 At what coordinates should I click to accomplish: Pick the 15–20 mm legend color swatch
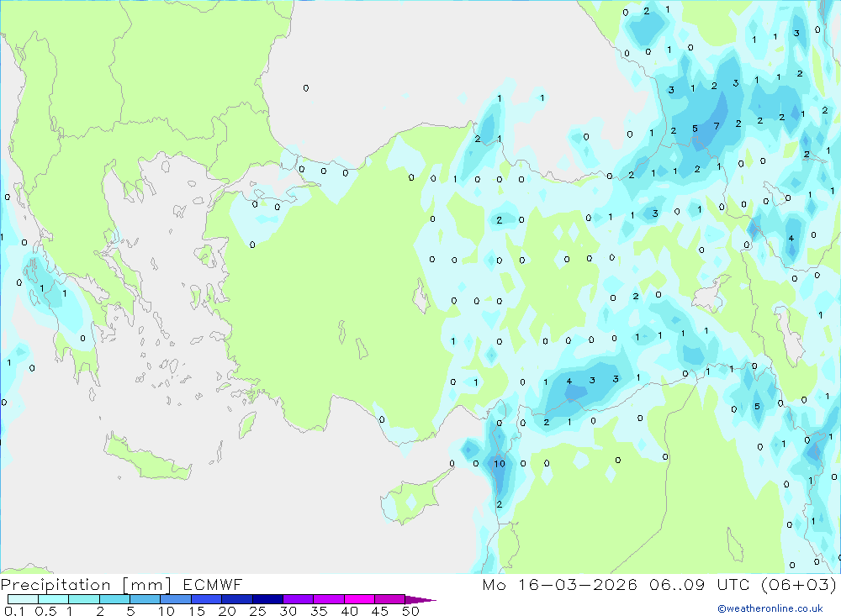206,599
